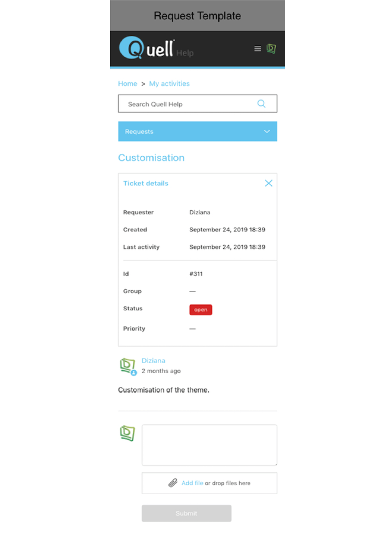Open Diziana's profile name link

click(x=153, y=361)
